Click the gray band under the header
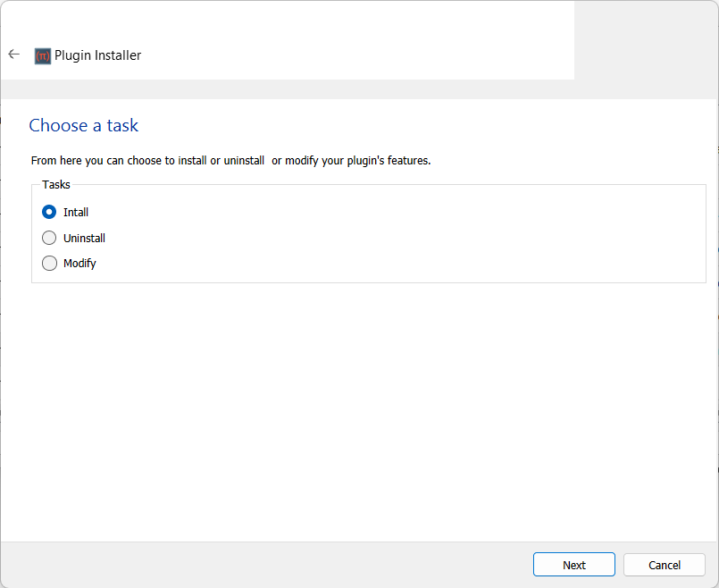This screenshot has width=719, height=588. tap(357, 89)
